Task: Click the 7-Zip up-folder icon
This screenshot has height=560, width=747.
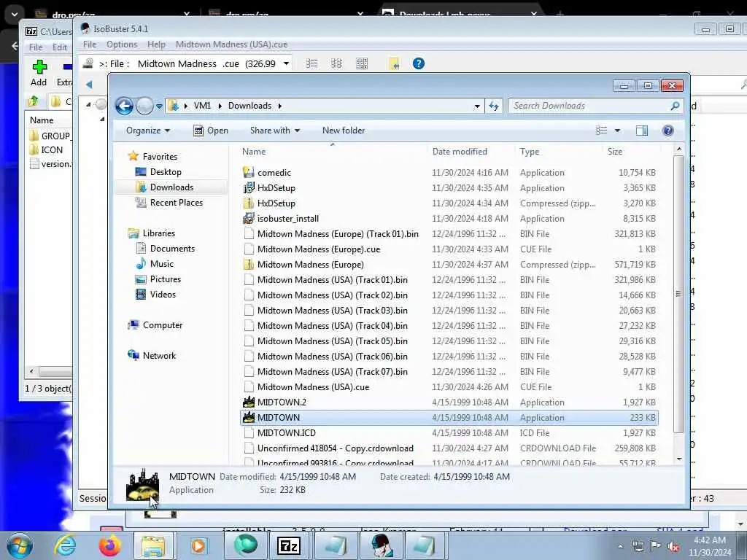Action: click(x=34, y=101)
